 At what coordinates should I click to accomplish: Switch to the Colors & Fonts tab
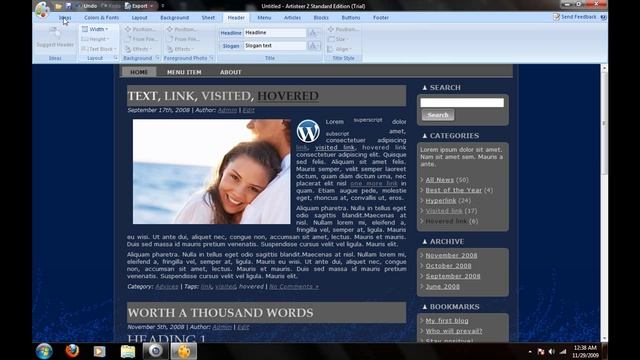101,18
